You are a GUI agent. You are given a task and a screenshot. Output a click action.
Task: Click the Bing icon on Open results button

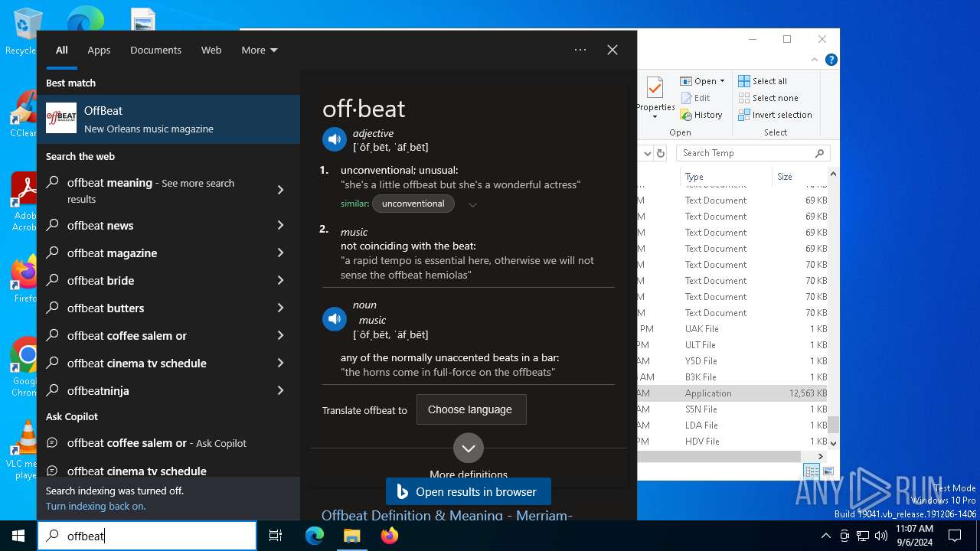point(402,492)
